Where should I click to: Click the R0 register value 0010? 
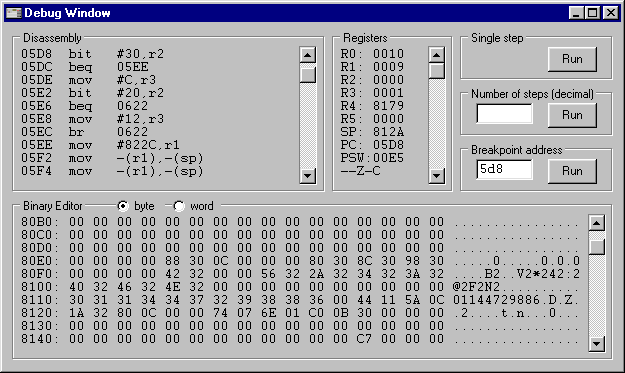pos(389,54)
